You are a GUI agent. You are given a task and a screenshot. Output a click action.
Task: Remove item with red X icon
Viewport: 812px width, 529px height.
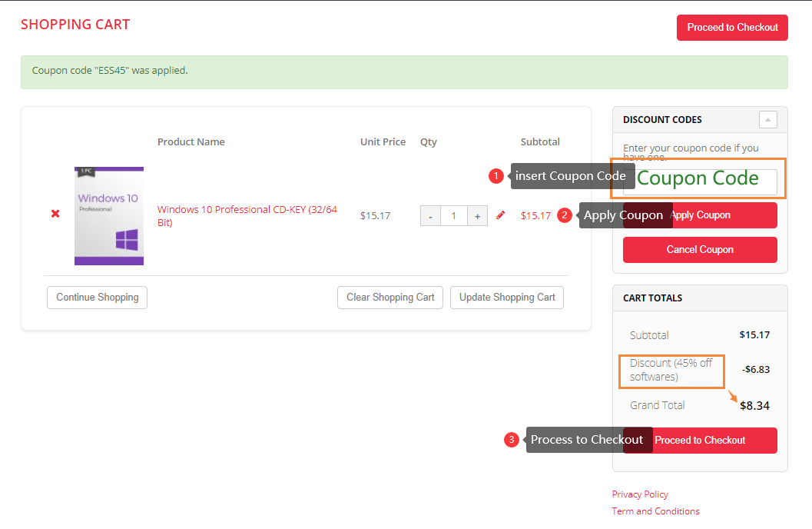(55, 214)
